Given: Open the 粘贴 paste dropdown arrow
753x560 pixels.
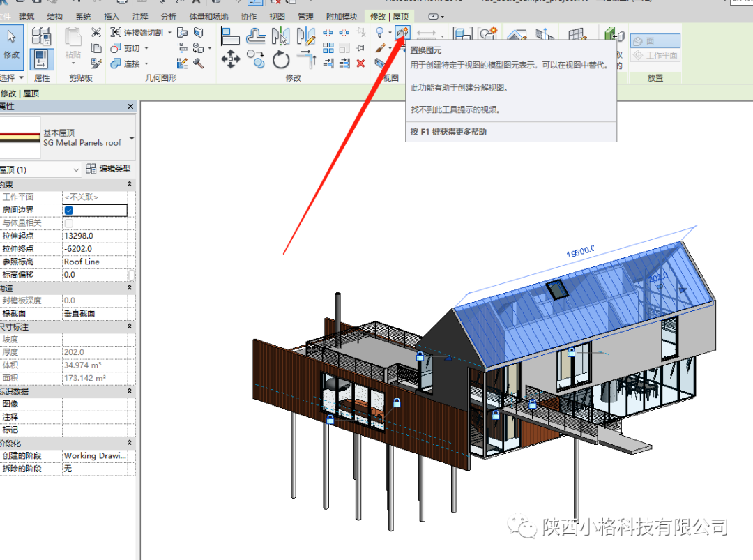Looking at the screenshot, I should (73, 63).
